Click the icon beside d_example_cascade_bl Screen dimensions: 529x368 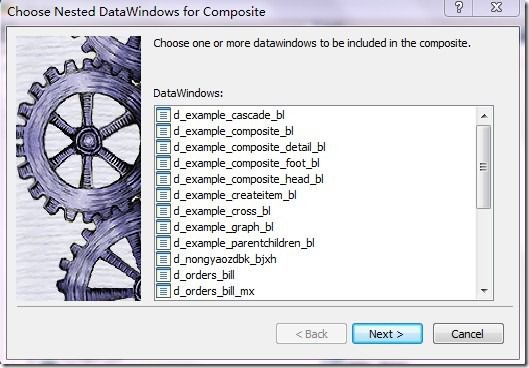(x=163, y=115)
